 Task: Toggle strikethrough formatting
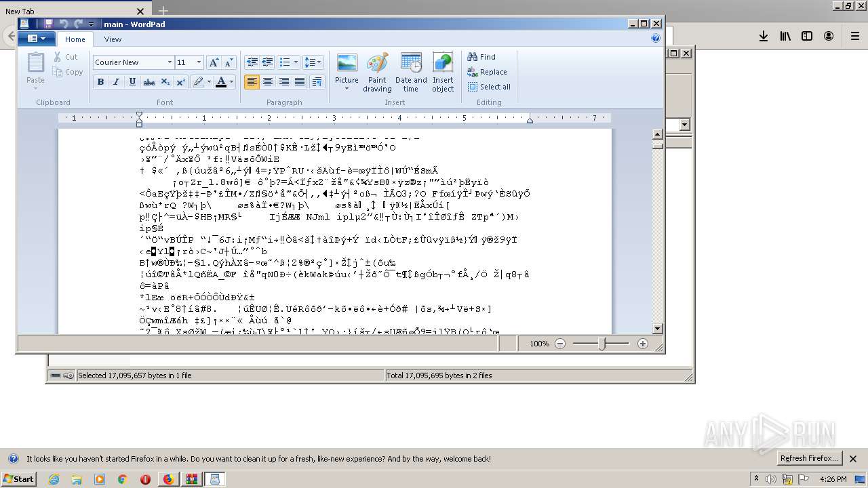[149, 82]
